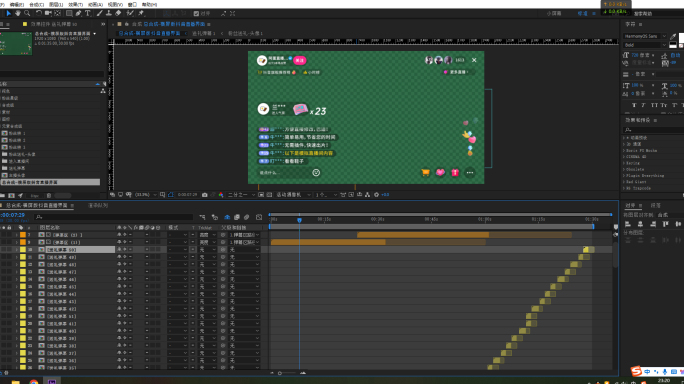The width and height of the screenshot is (684, 384).
Task: Toggle hide shy layers switch in timeline
Action: coord(227,217)
